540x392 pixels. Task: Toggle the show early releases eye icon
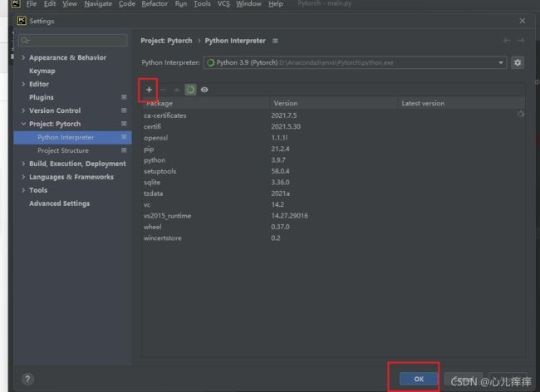(x=204, y=90)
